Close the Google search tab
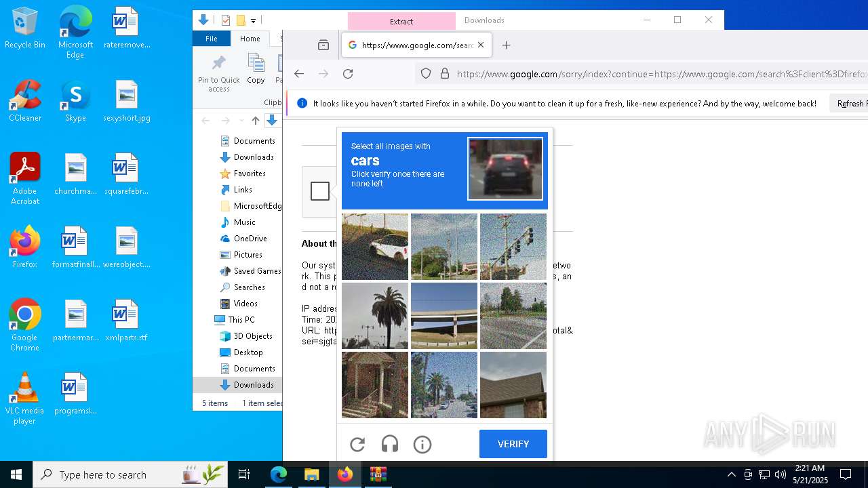 pos(481,45)
